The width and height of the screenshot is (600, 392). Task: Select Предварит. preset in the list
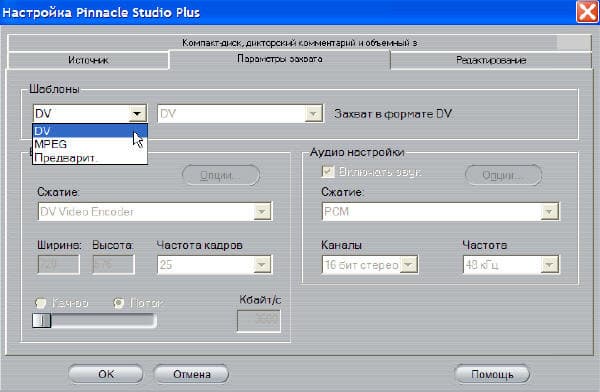pyautogui.click(x=90, y=157)
